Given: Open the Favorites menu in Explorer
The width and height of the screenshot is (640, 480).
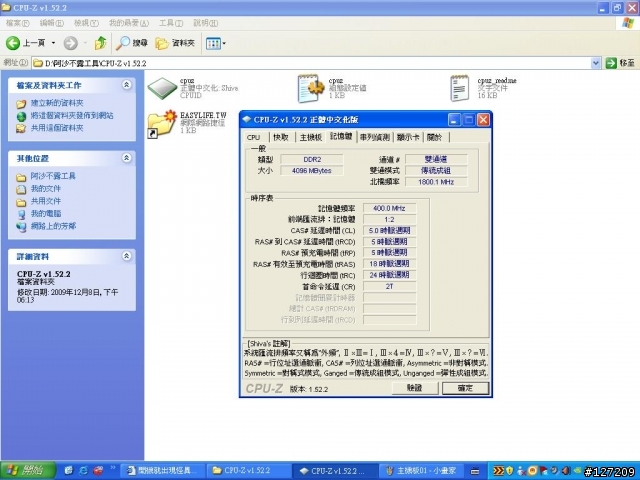Looking at the screenshot, I should [129, 23].
